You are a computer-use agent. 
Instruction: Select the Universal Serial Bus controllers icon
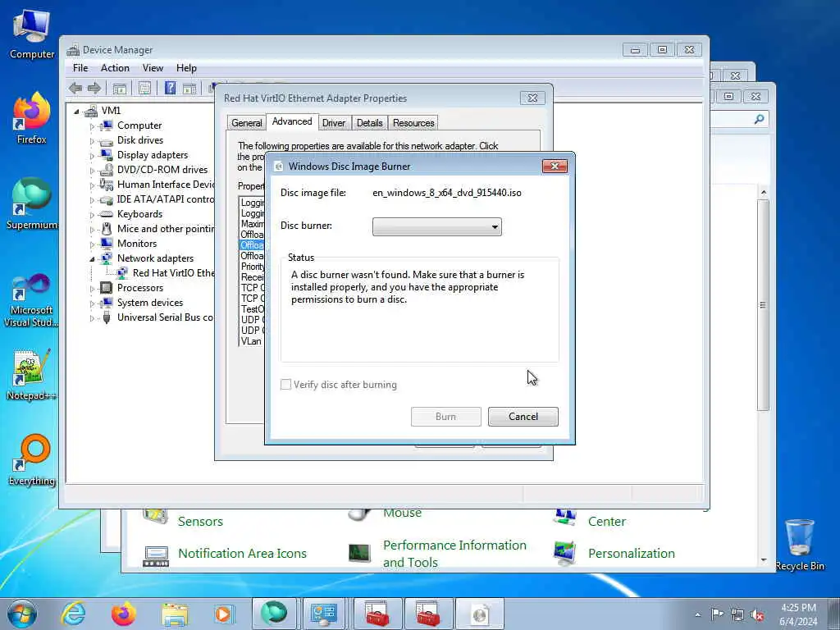pyautogui.click(x=106, y=317)
